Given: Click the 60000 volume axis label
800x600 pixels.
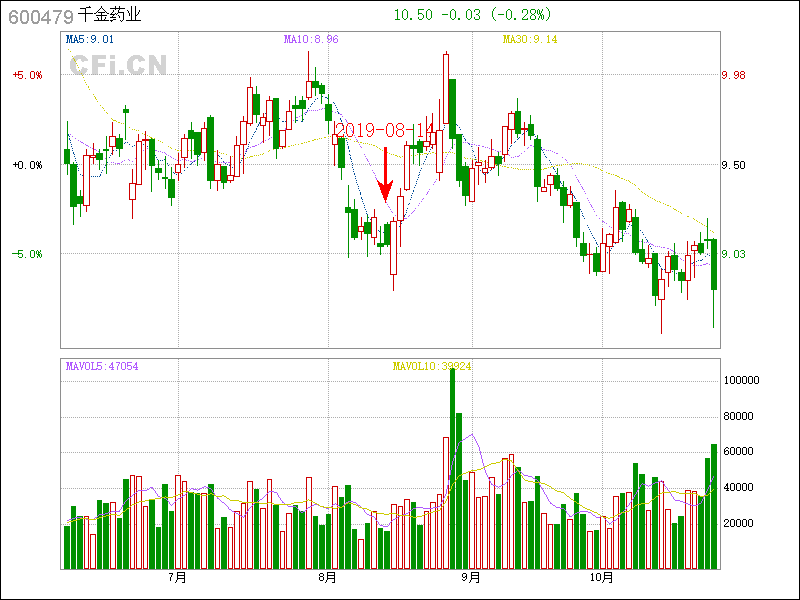Looking at the screenshot, I should coord(738,452).
